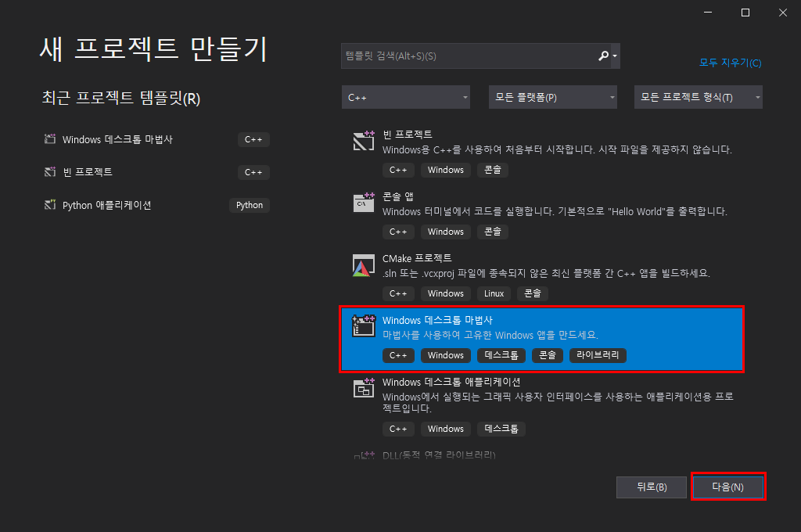Click the CMake 프로젝트 triangle icon
801x532 pixels.
(x=364, y=265)
